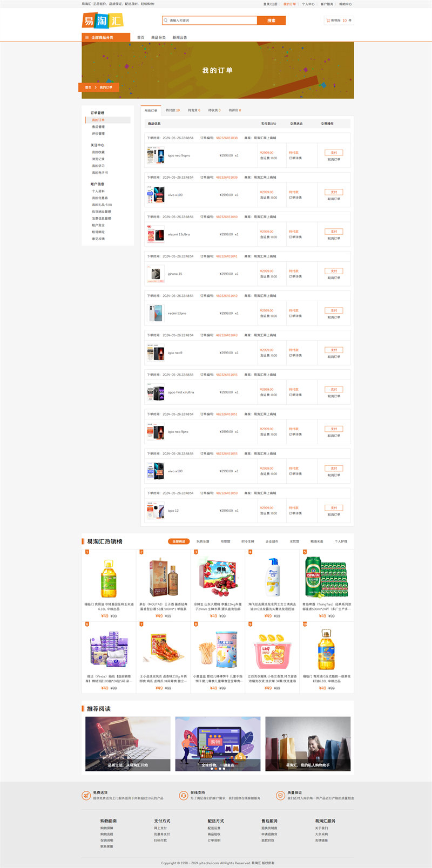
Task: Click the chevron icon in the breadcrumb
Action: tap(96, 87)
